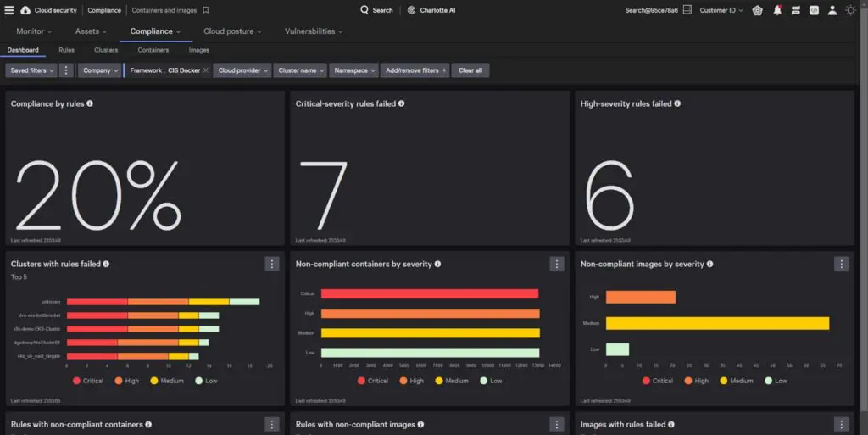Switch to the Clusters tab

tap(106, 50)
